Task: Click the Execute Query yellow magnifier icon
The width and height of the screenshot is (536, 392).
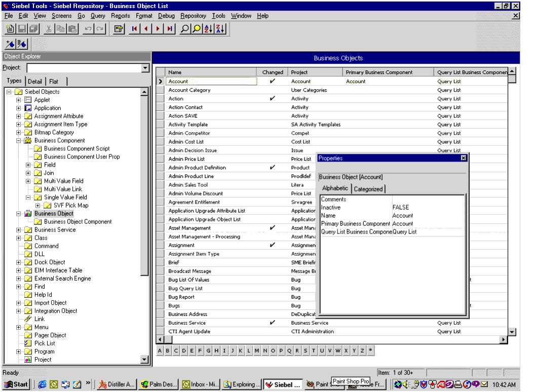Action: point(197,29)
